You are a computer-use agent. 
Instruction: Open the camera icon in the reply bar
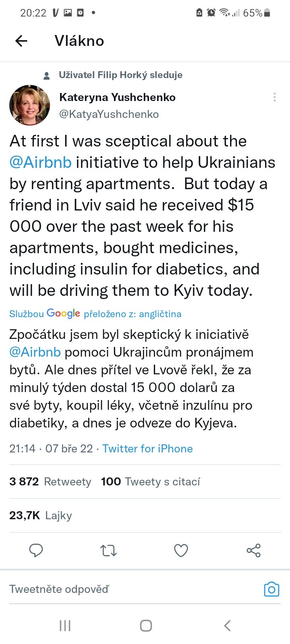[271, 589]
